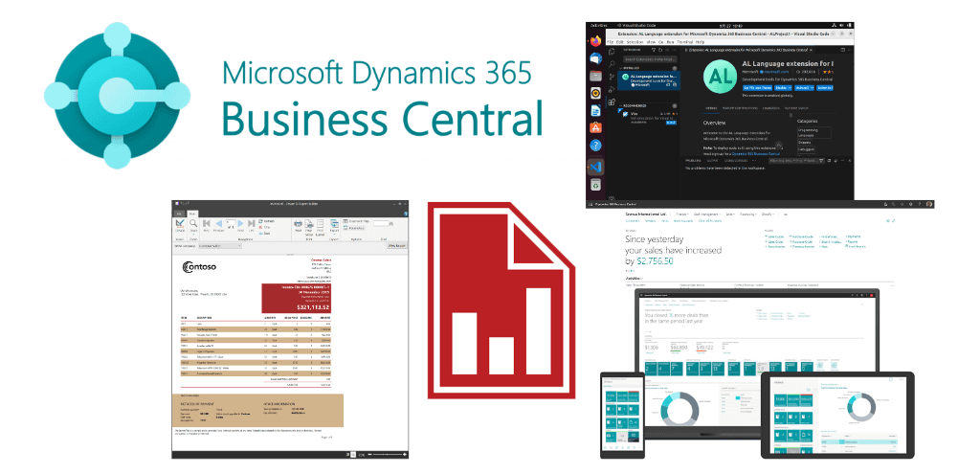Collapse the Installed section in the Extensions sidebar
Image resolution: width=980 pixels, height=474 pixels.
tap(632, 68)
